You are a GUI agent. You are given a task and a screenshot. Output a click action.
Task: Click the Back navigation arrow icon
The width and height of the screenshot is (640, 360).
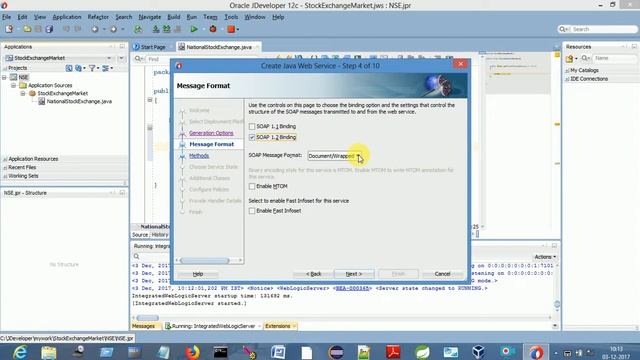click(95, 29)
